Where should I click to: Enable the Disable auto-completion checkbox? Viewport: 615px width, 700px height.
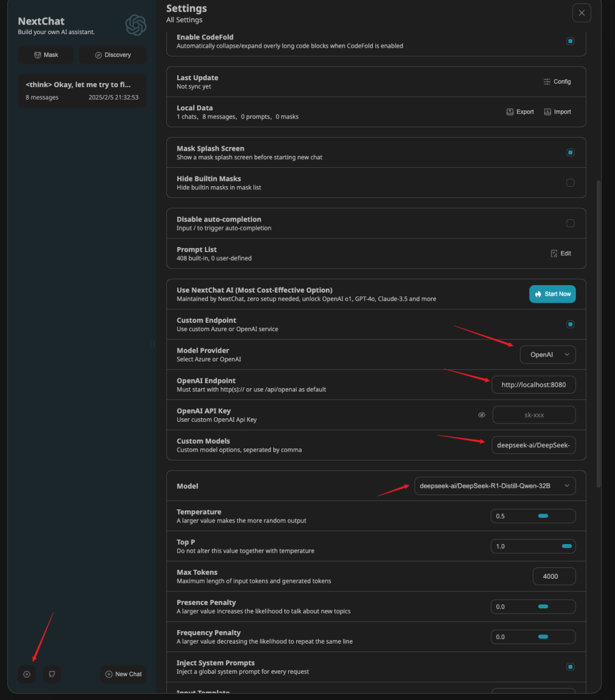tap(570, 223)
